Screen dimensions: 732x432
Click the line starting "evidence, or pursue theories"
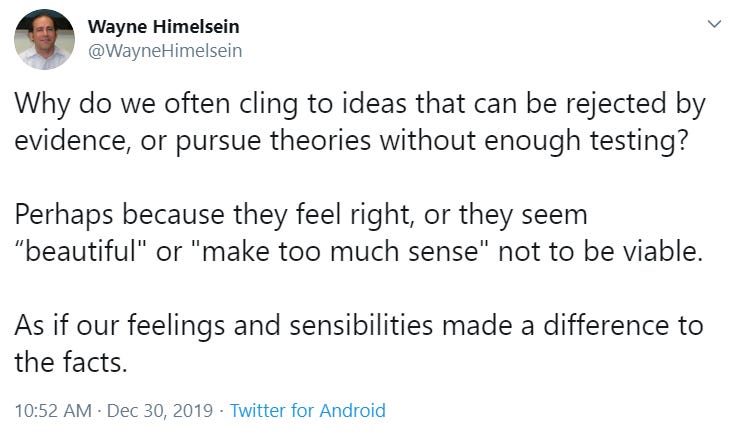[352, 141]
